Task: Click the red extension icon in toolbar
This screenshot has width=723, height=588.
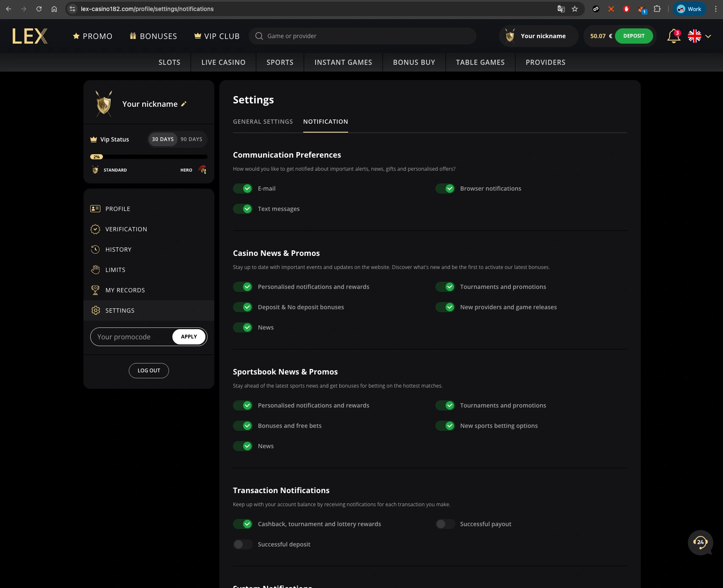Action: pyautogui.click(x=626, y=9)
